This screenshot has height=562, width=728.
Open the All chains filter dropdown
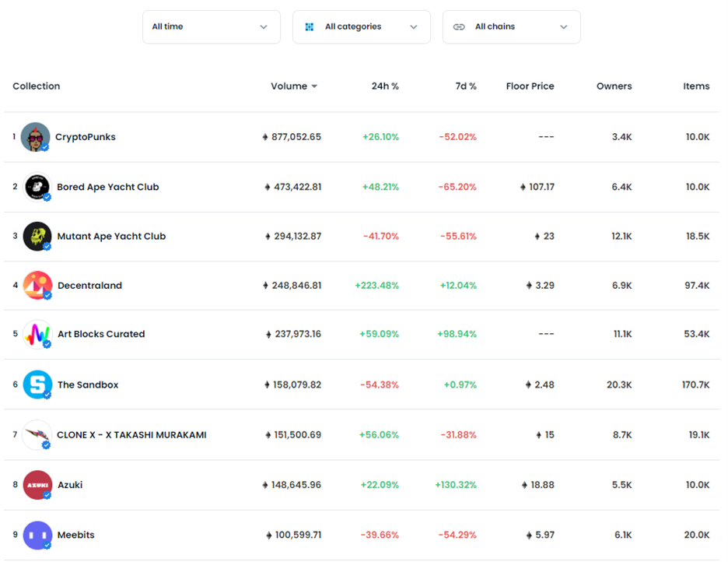(511, 27)
